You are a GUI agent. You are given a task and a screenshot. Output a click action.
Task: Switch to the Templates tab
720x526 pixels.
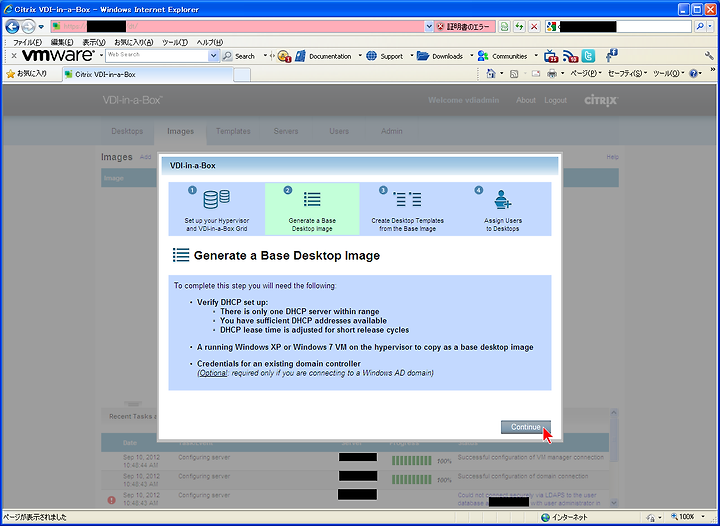[x=233, y=131]
